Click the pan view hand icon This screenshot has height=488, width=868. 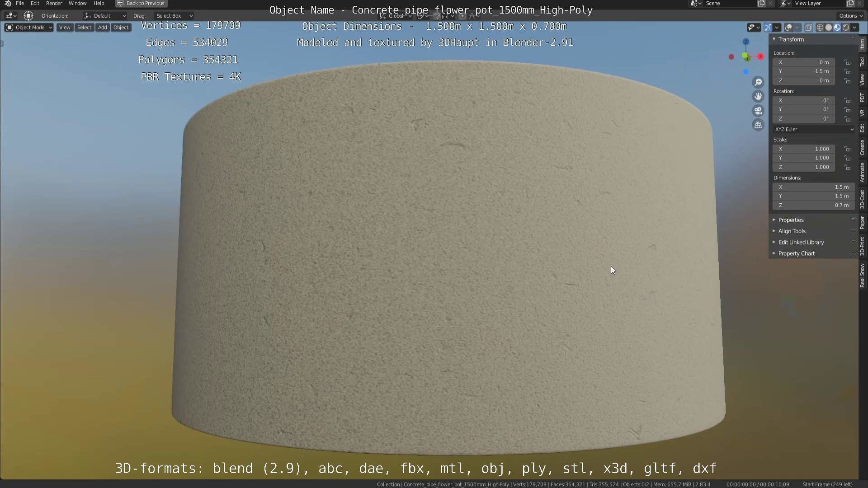(758, 96)
